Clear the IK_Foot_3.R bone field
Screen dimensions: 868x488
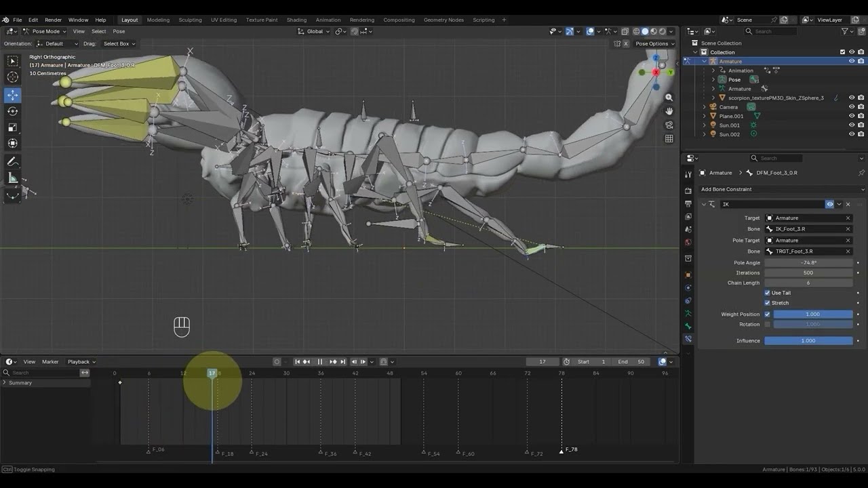pyautogui.click(x=848, y=229)
